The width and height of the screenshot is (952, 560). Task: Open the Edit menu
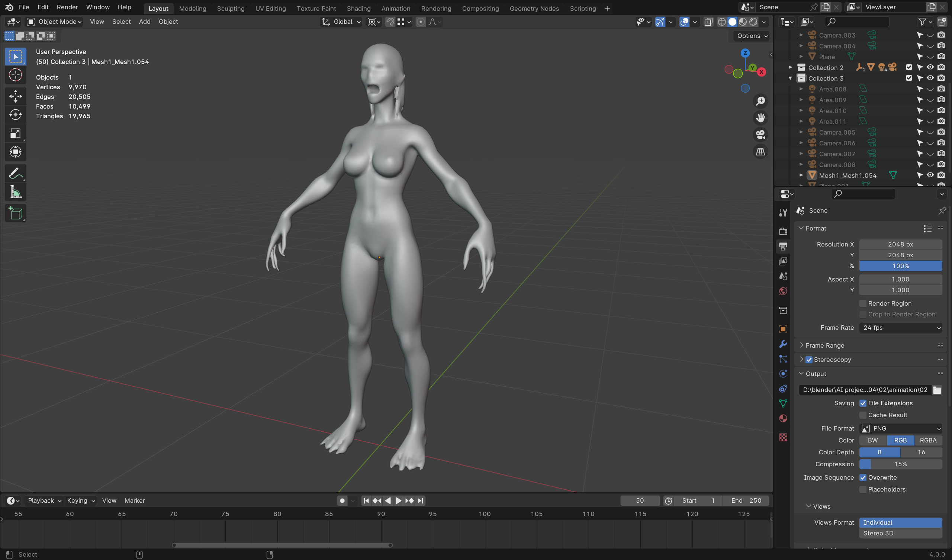(x=43, y=7)
